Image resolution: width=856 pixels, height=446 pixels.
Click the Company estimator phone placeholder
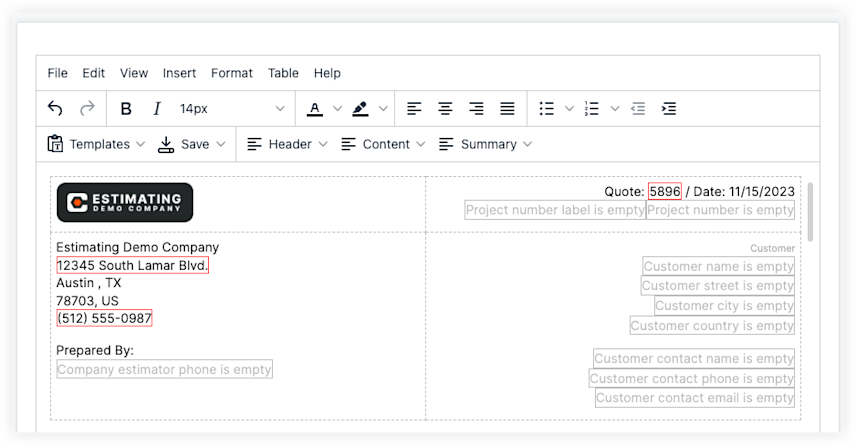click(x=164, y=370)
